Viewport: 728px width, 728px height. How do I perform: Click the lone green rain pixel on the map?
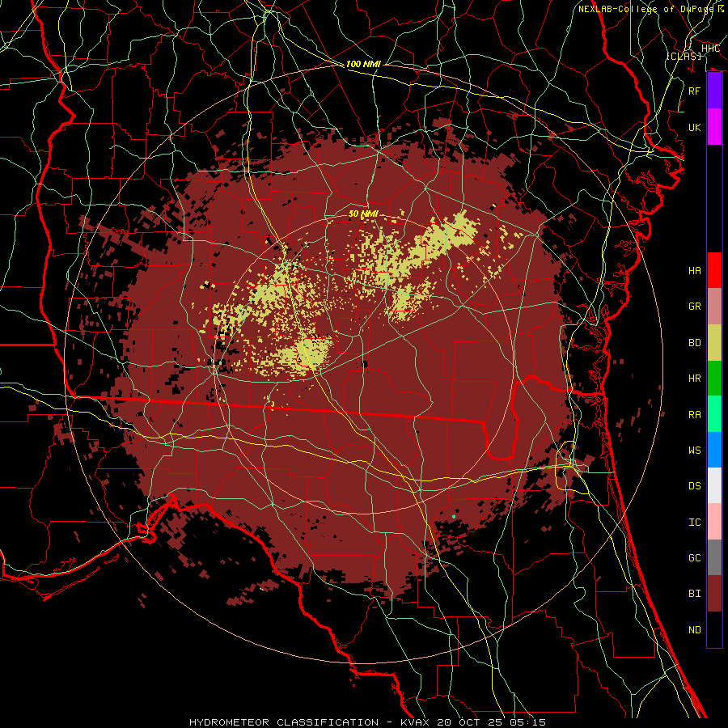pos(454,516)
